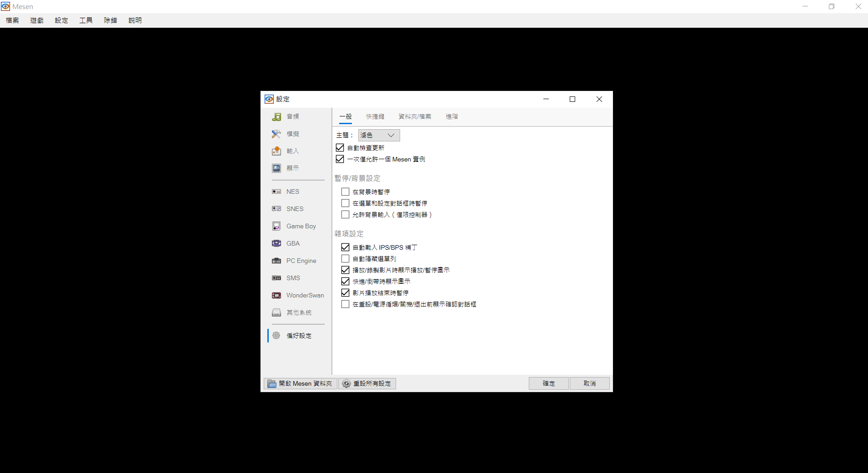Click the GBA handheld icon

pyautogui.click(x=276, y=243)
